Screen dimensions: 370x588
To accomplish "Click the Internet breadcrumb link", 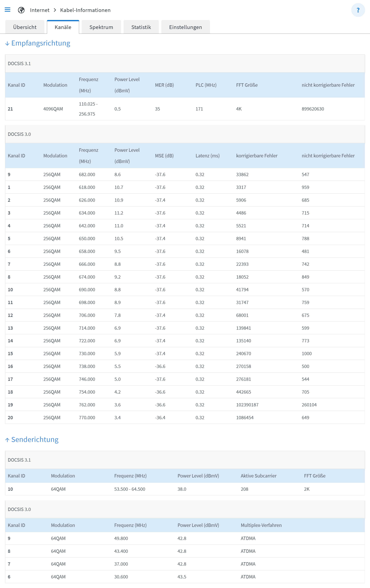I will (40, 10).
